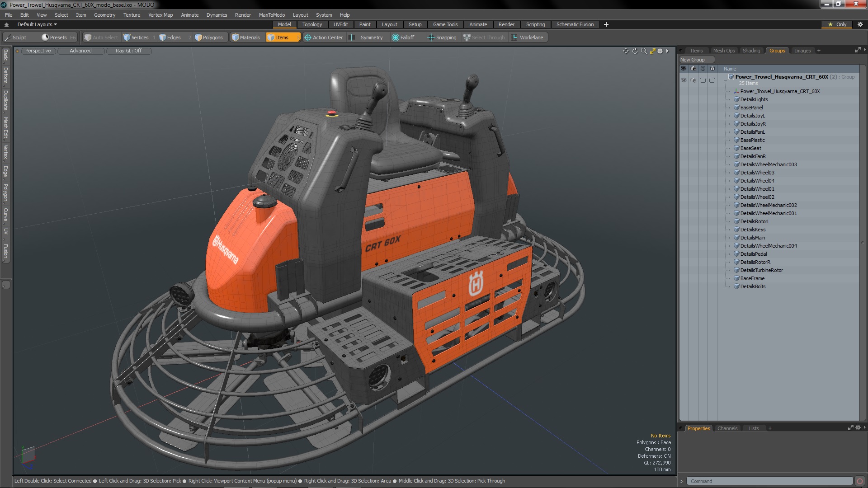This screenshot has width=868, height=488.
Task: Click the viewport rotate view icon
Action: (x=635, y=51)
